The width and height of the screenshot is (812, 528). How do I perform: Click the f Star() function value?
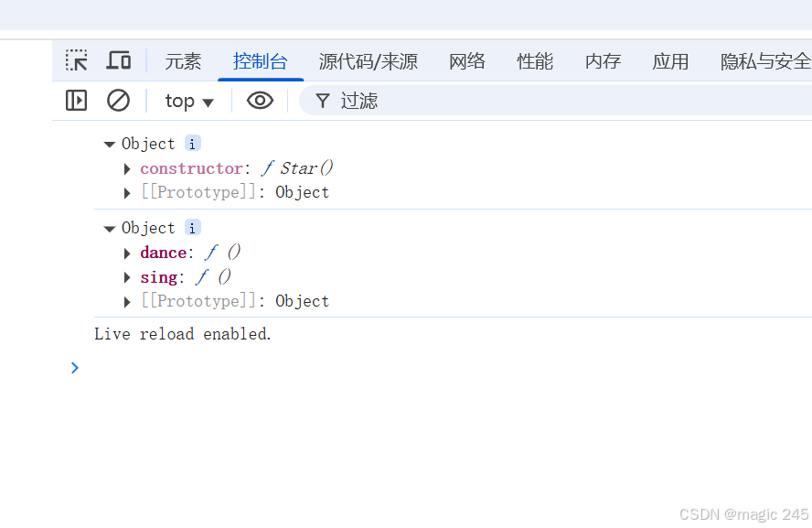[297, 167]
